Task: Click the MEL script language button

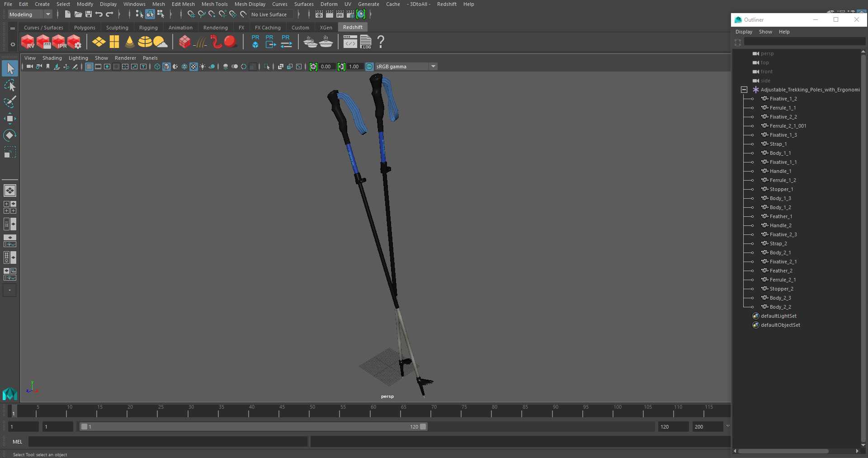Action: click(17, 442)
